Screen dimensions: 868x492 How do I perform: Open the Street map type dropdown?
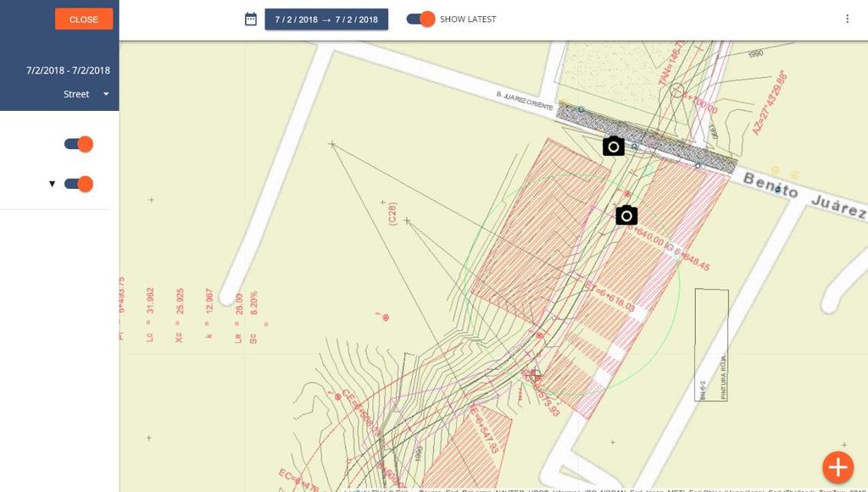click(86, 94)
